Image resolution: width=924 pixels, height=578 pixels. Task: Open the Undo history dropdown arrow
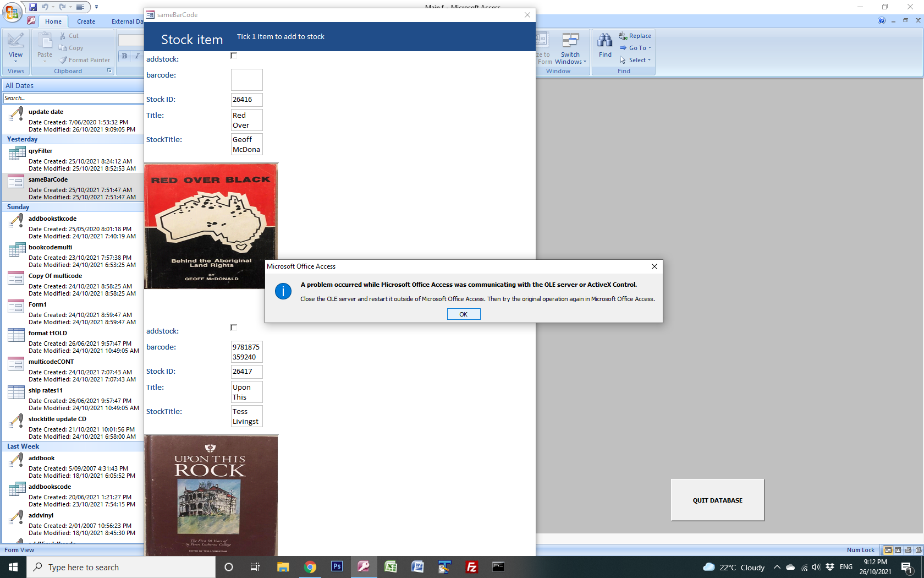pyautogui.click(x=53, y=7)
